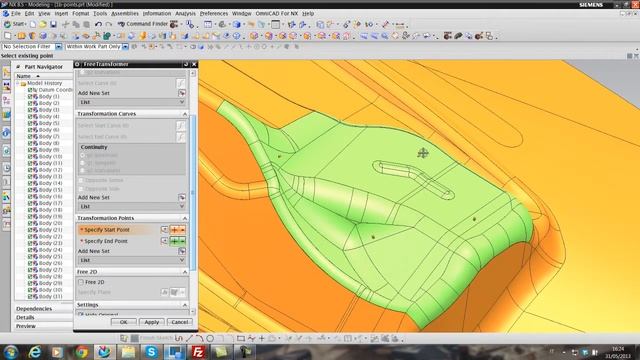Click the Undo arrow icon

click(98, 24)
